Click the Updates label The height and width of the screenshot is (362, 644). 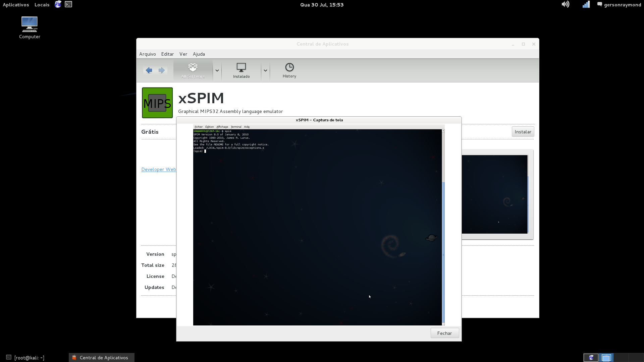154,287
